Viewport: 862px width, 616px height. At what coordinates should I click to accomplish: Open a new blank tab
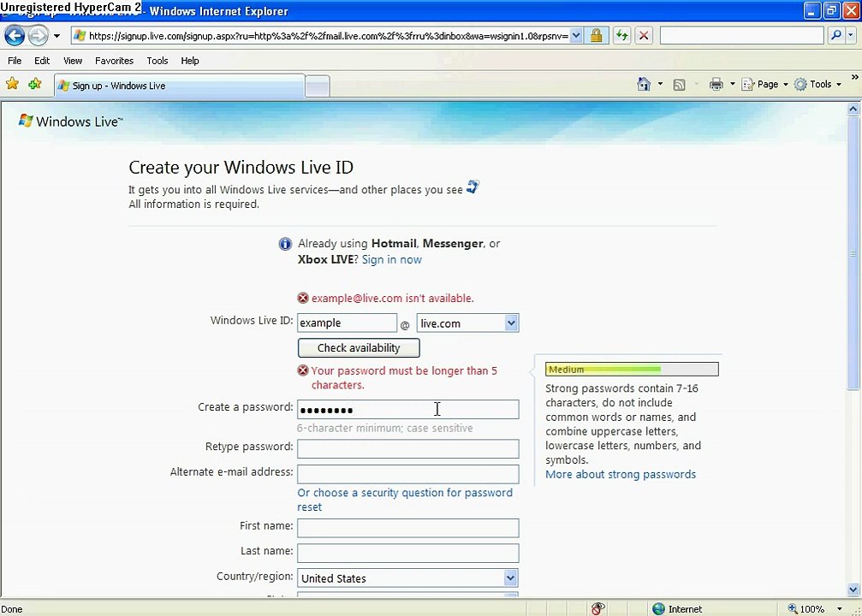[318, 86]
